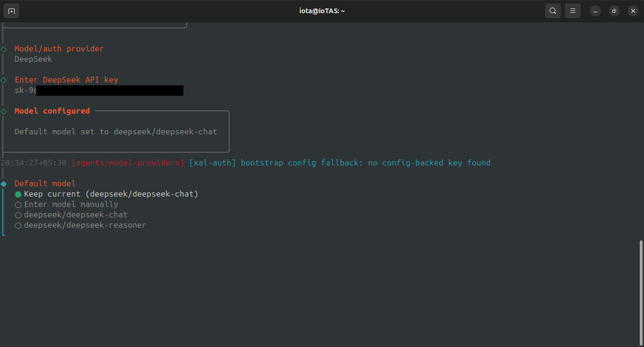Viewport: 644px width, 347px height.
Task: Click the DeepSeek provider name text
Action: click(33, 59)
